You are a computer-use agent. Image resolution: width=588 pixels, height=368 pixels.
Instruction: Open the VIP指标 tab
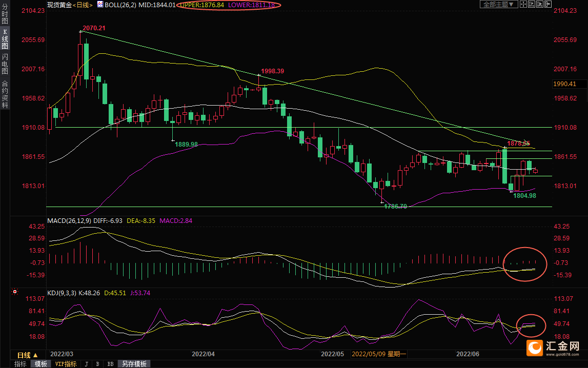[x=66, y=364]
